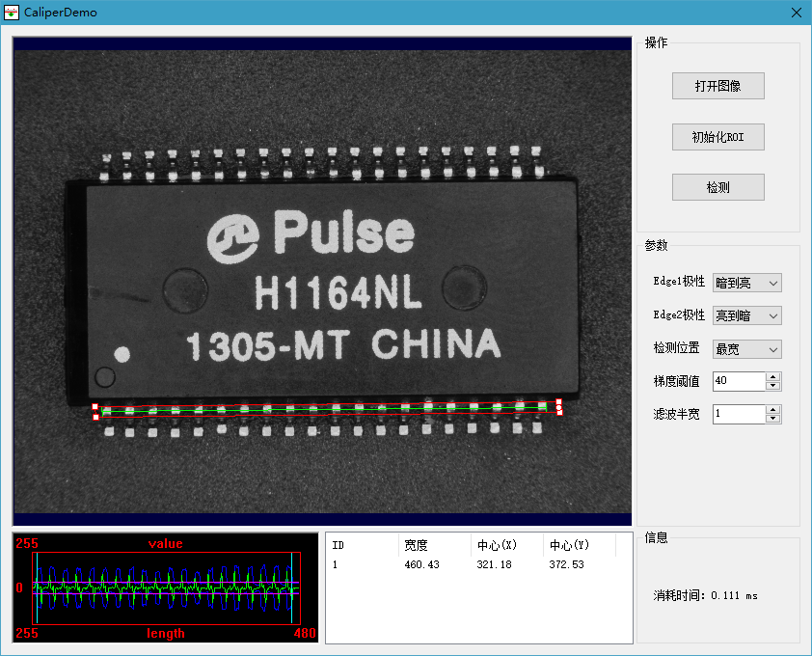Click the ROI round rotation handle on right
Image resolution: width=812 pixels, height=656 pixels.
pyautogui.click(x=559, y=408)
